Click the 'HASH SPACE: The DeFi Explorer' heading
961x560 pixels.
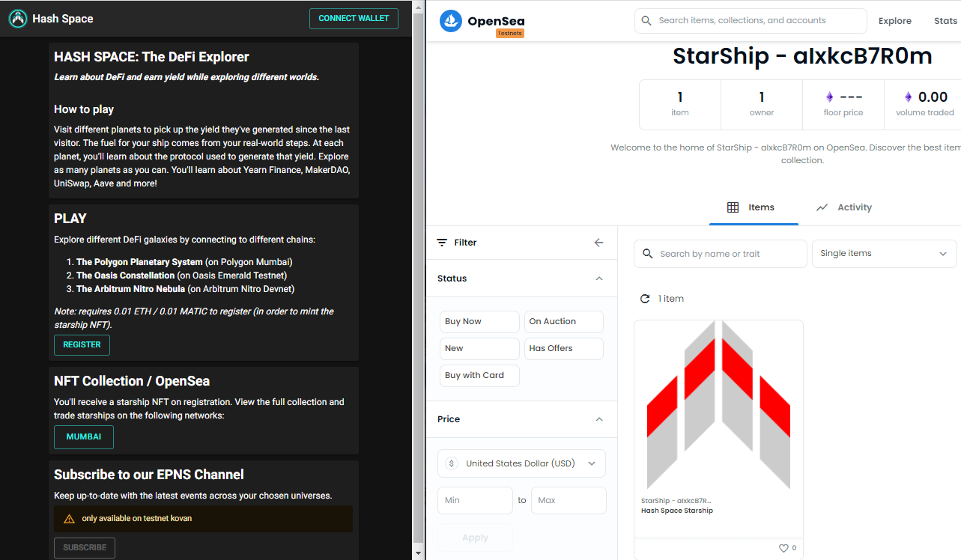[x=151, y=57]
